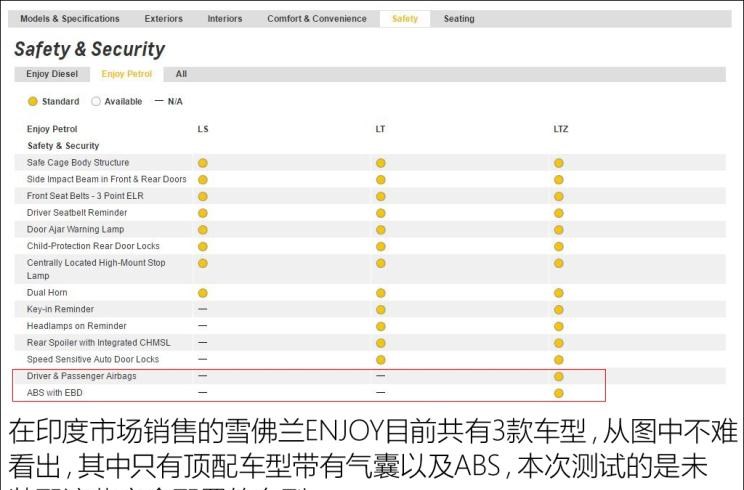Click Rear Spoiler with Integrated CHMSL label
This screenshot has width=744, height=490.
pos(98,342)
